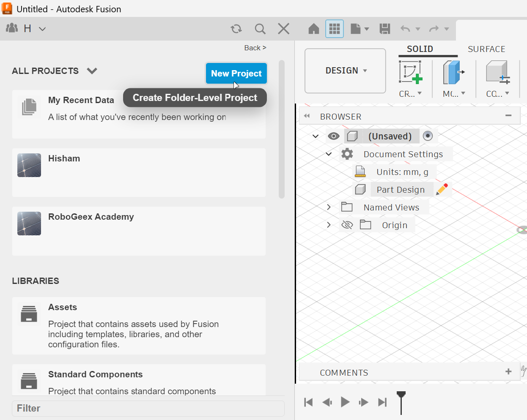Jump to timeline beginning

308,402
